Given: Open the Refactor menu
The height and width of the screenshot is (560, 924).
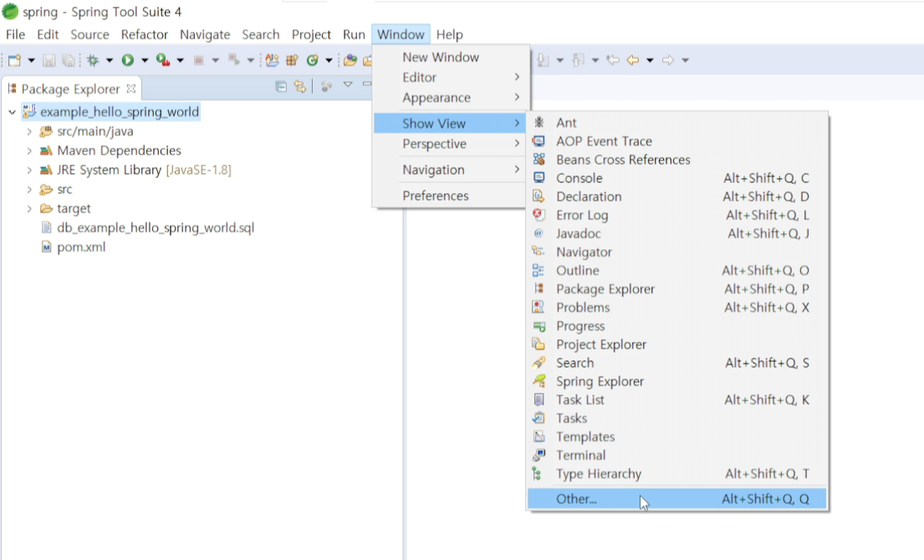Looking at the screenshot, I should point(145,34).
